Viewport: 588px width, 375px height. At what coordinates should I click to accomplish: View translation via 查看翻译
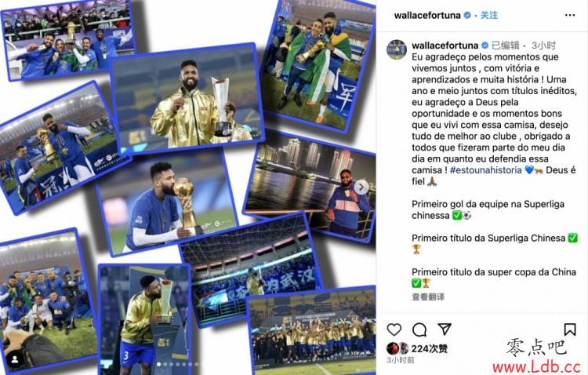(428, 297)
